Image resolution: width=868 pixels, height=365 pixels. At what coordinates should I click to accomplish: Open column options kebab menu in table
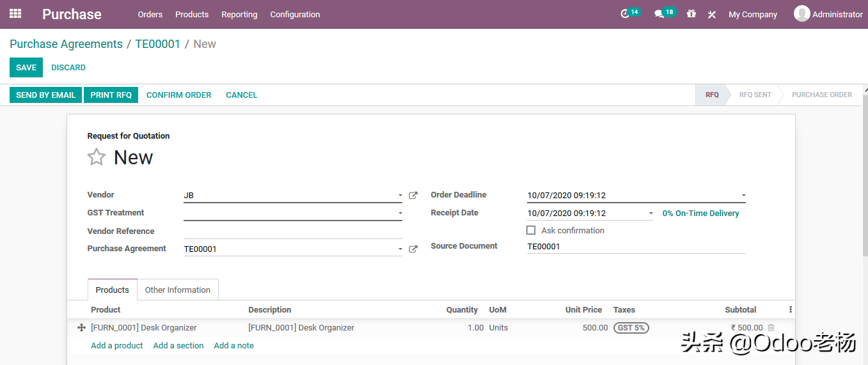[x=791, y=310]
